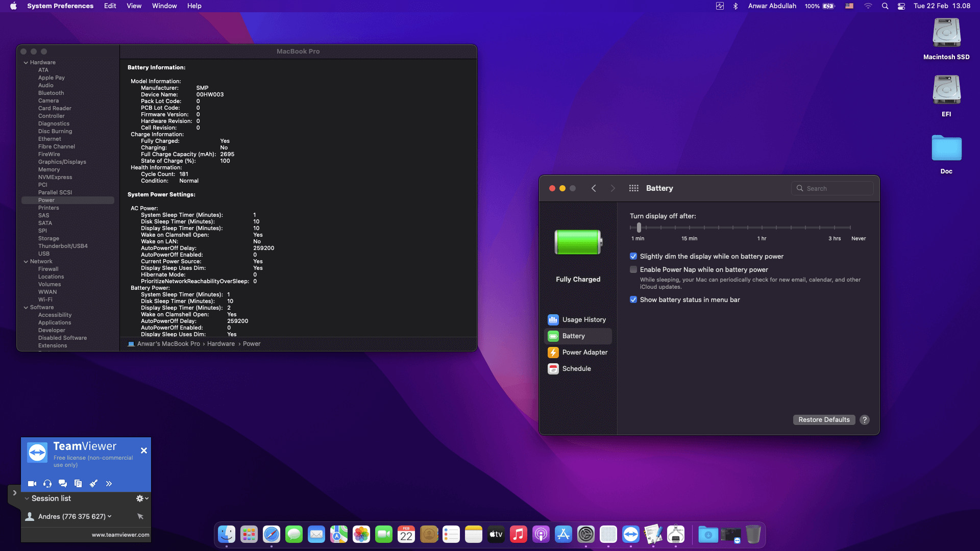Toggle Slightly dim display on battery

[633, 257]
